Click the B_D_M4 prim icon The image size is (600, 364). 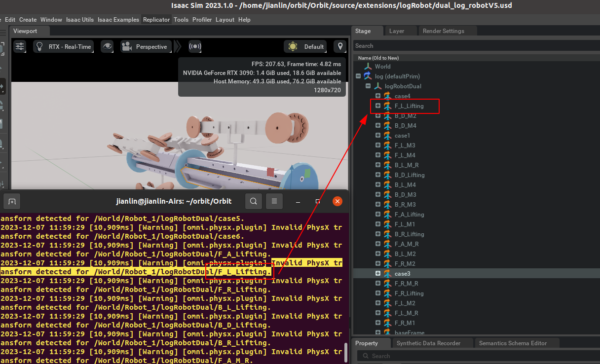pyautogui.click(x=387, y=126)
